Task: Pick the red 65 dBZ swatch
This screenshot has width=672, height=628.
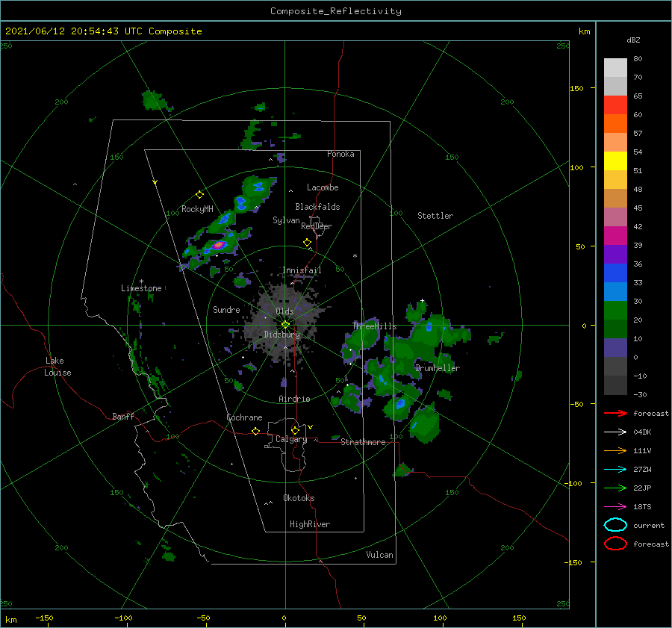Action: pyautogui.click(x=615, y=105)
